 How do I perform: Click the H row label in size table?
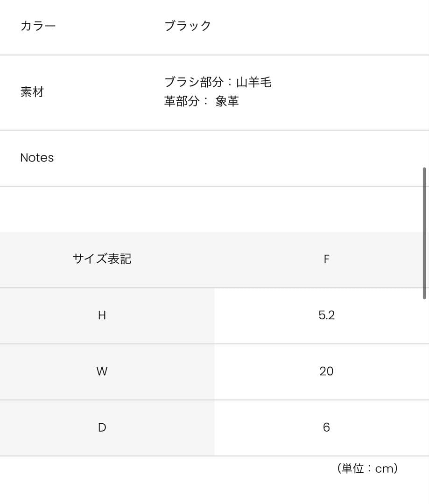102,315
